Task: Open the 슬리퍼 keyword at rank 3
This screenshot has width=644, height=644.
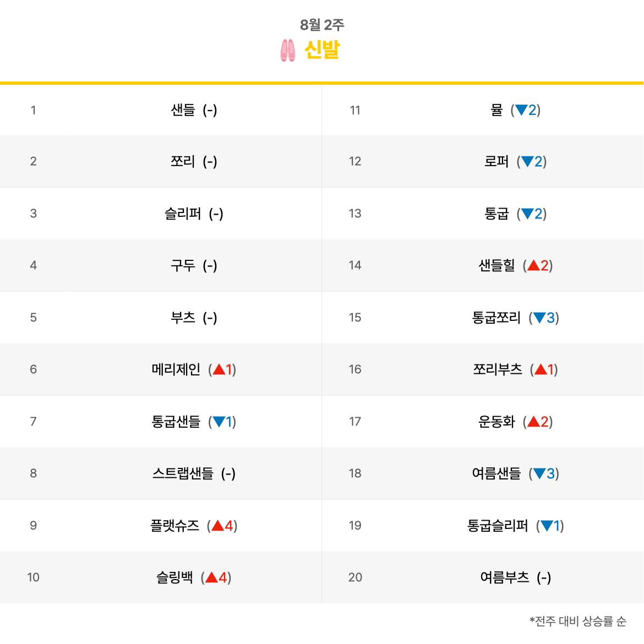Action: pyautogui.click(x=183, y=214)
